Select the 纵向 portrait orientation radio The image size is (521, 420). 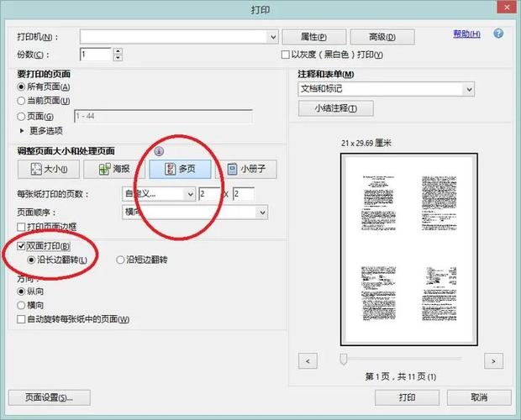pyautogui.click(x=21, y=291)
